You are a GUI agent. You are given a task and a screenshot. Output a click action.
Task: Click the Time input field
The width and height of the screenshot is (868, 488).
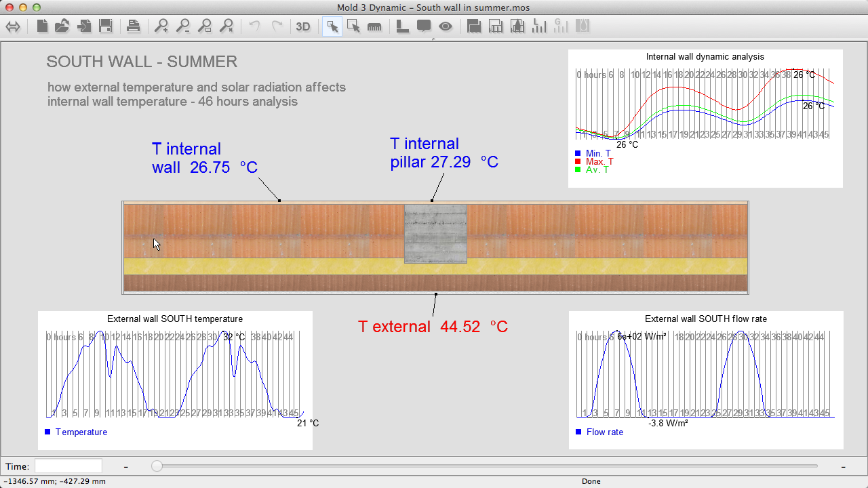click(x=68, y=466)
